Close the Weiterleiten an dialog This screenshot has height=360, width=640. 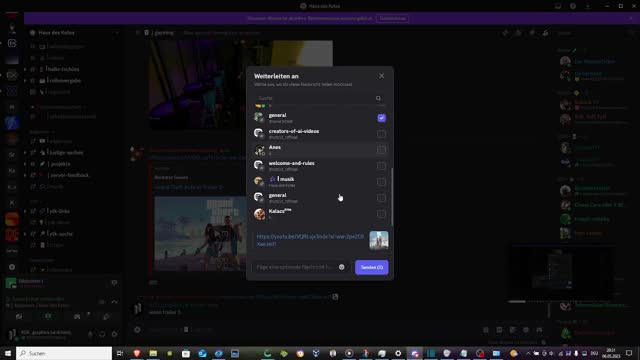[x=381, y=76]
